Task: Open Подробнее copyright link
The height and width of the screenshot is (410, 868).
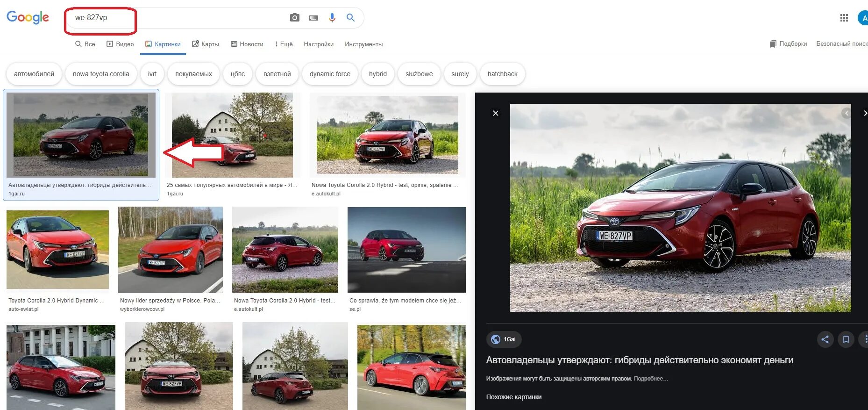Action: tap(651, 379)
